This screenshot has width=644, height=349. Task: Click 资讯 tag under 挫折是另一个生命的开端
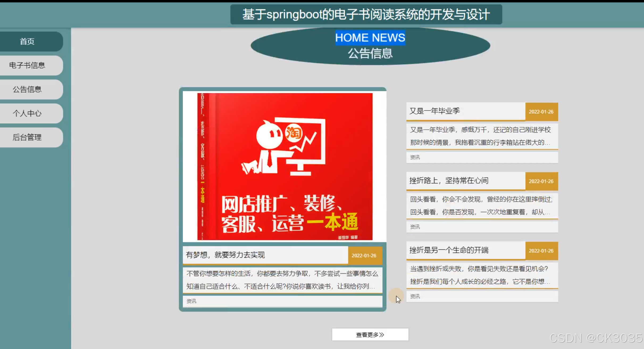click(415, 296)
